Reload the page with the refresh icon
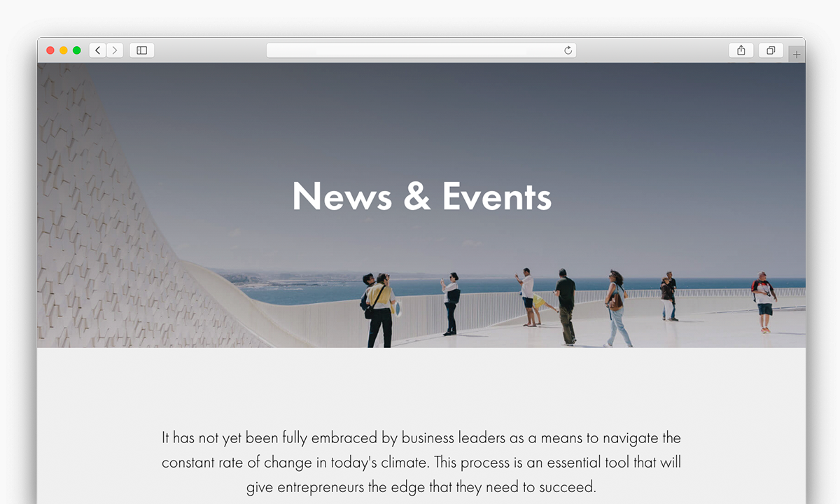The width and height of the screenshot is (840, 504). 568,50
